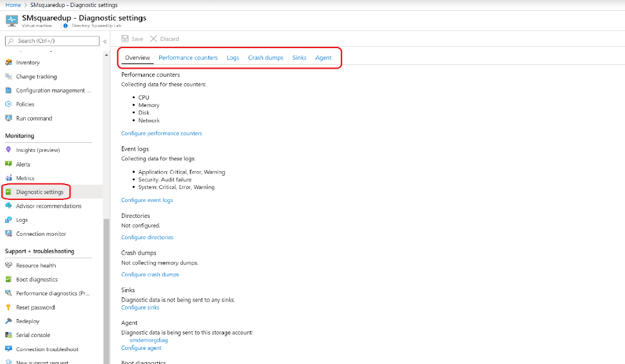Open Inventory from sidebar menu
The height and width of the screenshot is (364, 625).
28,63
